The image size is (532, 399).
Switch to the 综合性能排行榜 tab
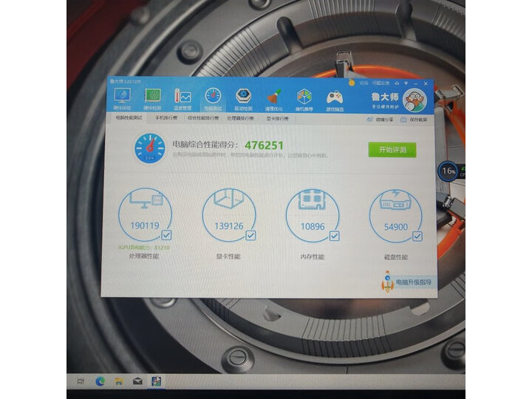click(x=203, y=118)
